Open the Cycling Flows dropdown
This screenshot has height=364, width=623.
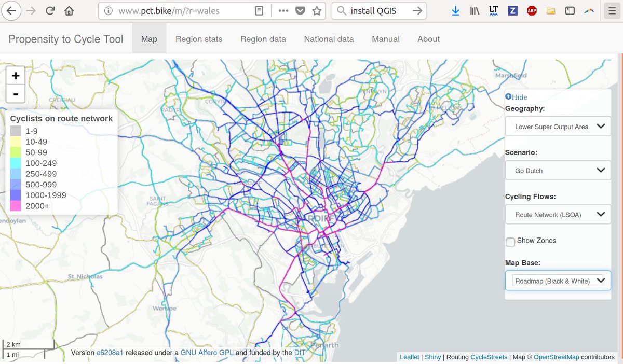coord(558,215)
